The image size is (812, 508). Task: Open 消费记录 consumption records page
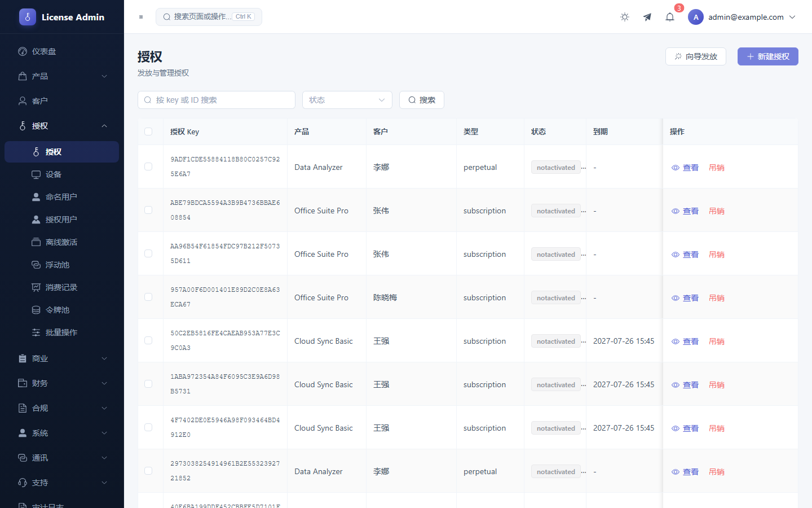[62, 287]
